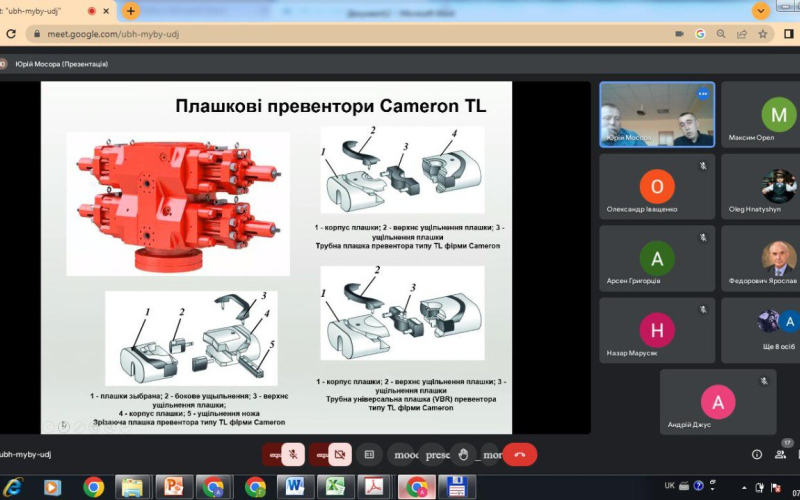Open File Explorer from the taskbar

point(133,487)
